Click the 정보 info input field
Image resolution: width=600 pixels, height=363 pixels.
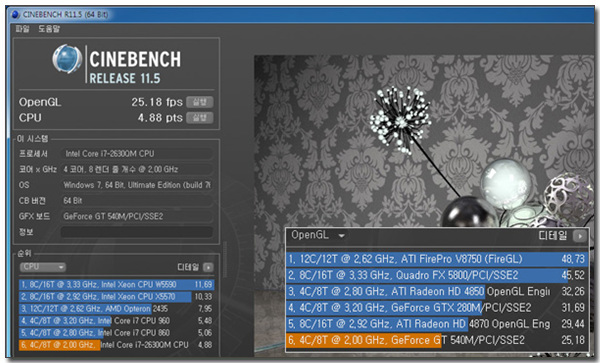137,232
